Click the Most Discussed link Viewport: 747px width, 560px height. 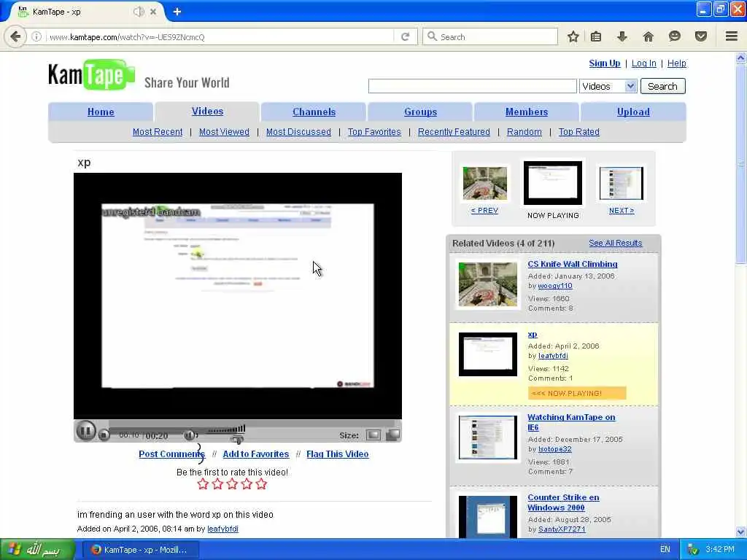tap(298, 132)
